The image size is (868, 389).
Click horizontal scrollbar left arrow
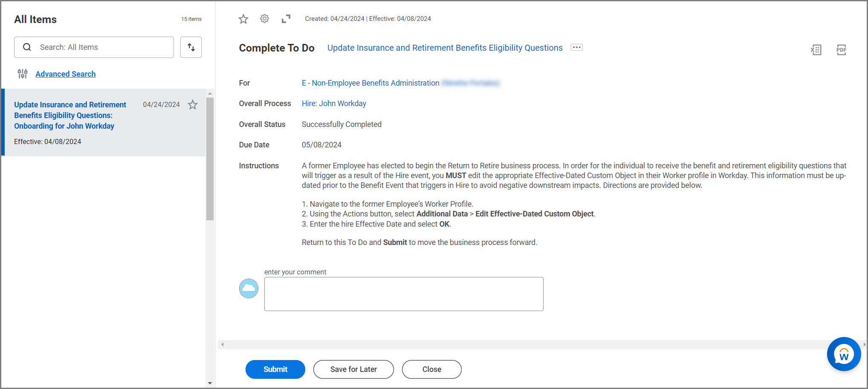pos(222,344)
